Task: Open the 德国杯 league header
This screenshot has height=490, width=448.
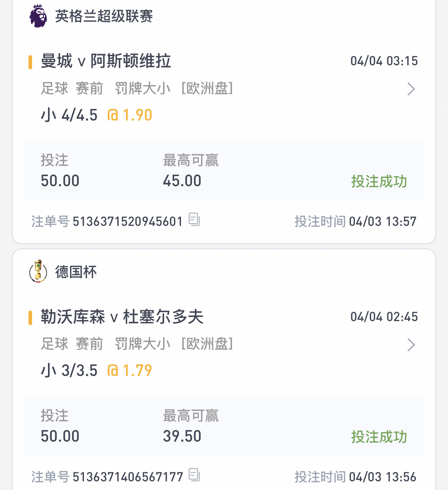Action: click(76, 272)
